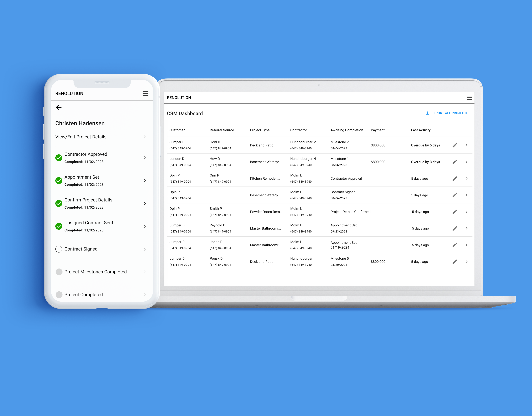The image size is (532, 416).
Task: Open View/Edit Project Details
Action: click(102, 137)
